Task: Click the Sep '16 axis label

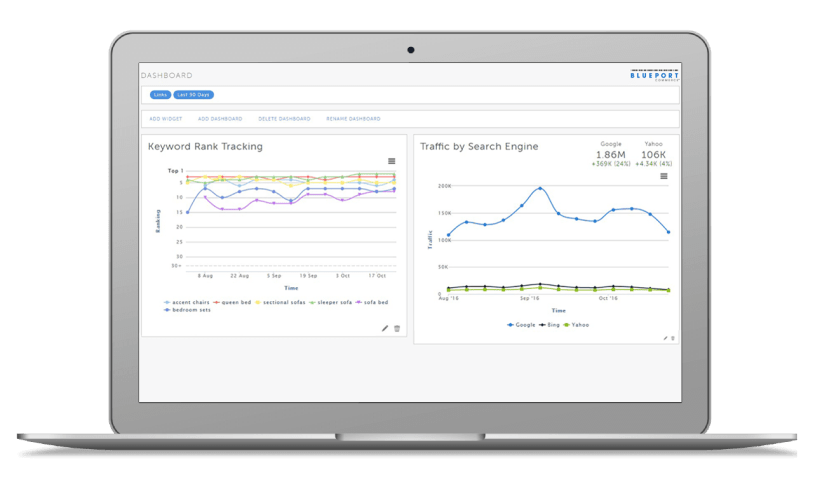Action: click(529, 298)
